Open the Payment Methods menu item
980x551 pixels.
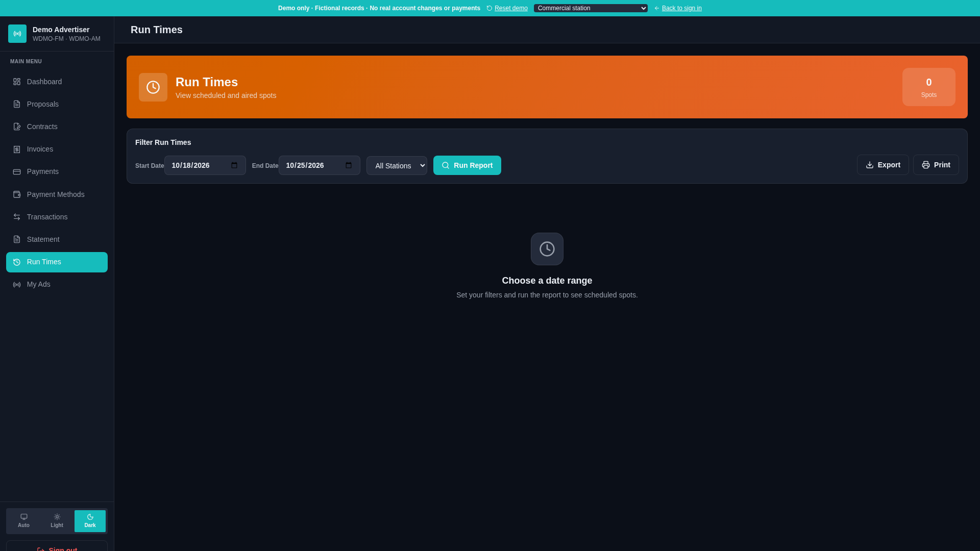point(57,194)
